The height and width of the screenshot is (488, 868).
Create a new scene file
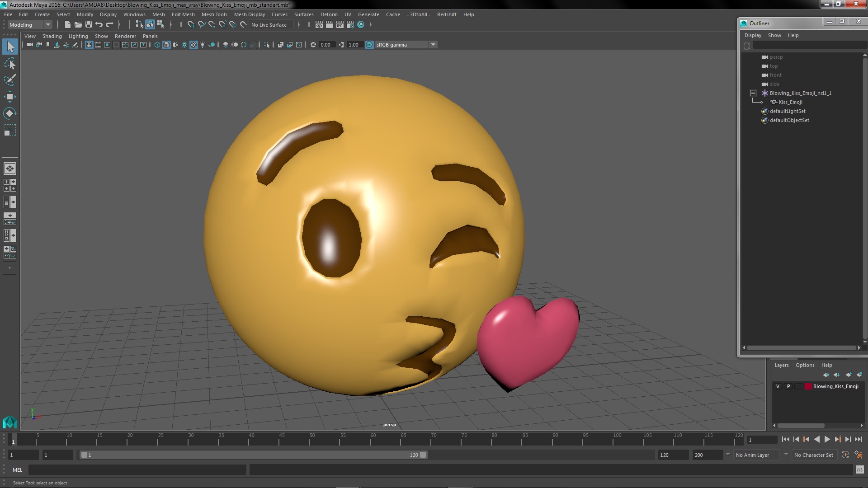click(x=67, y=25)
